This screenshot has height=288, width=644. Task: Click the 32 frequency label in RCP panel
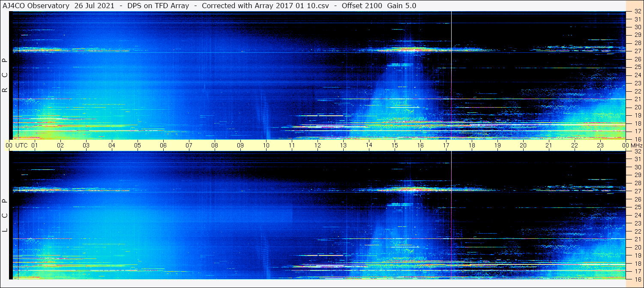click(x=637, y=12)
